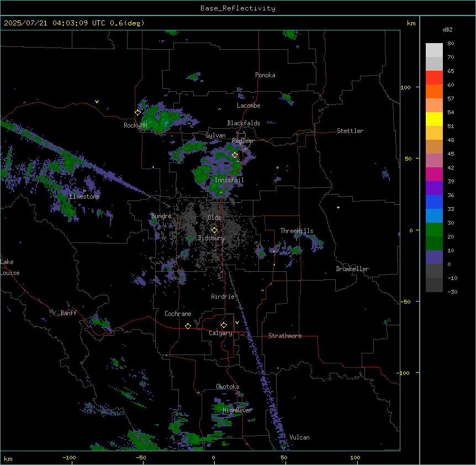Click the km unit label at top right
The width and height of the screenshot is (476, 465).
pyautogui.click(x=411, y=23)
